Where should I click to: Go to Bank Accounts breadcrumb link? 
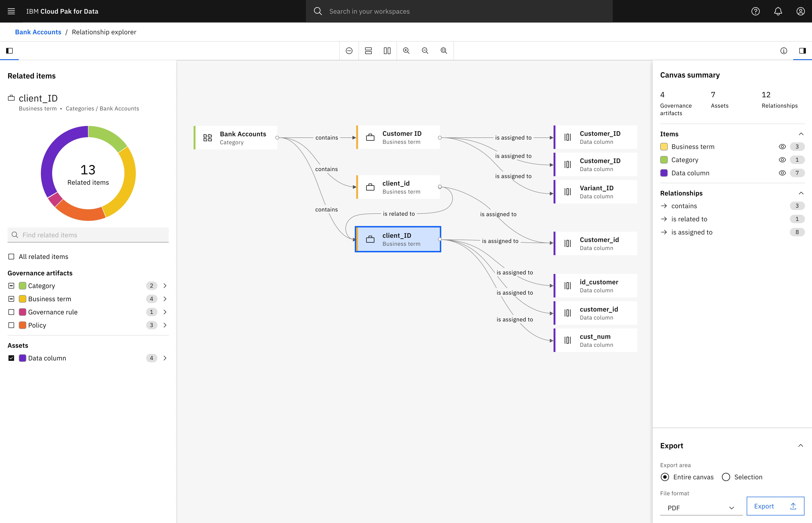pos(38,32)
